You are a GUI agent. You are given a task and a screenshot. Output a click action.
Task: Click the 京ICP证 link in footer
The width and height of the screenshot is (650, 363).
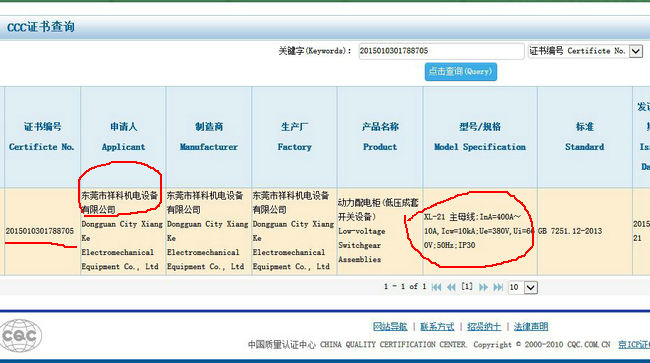tap(634, 344)
